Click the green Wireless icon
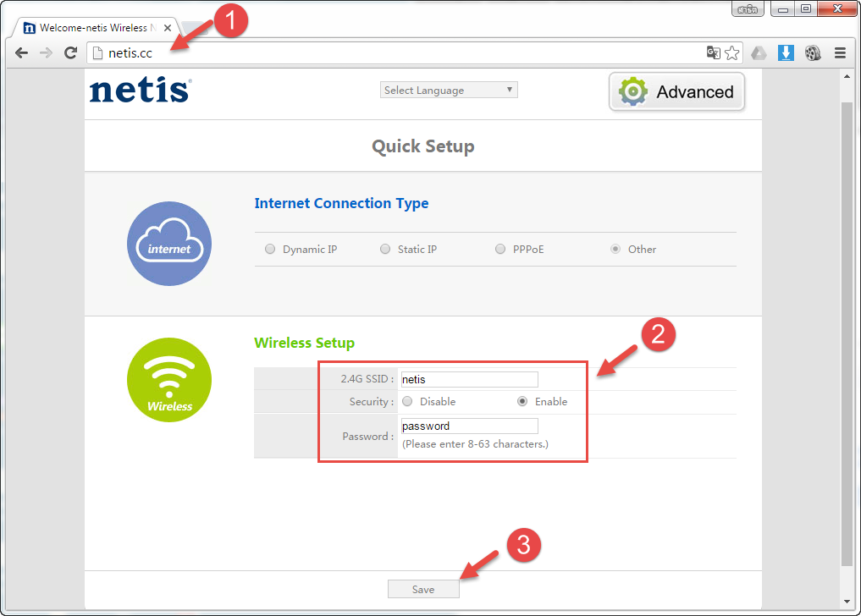 [x=169, y=380]
